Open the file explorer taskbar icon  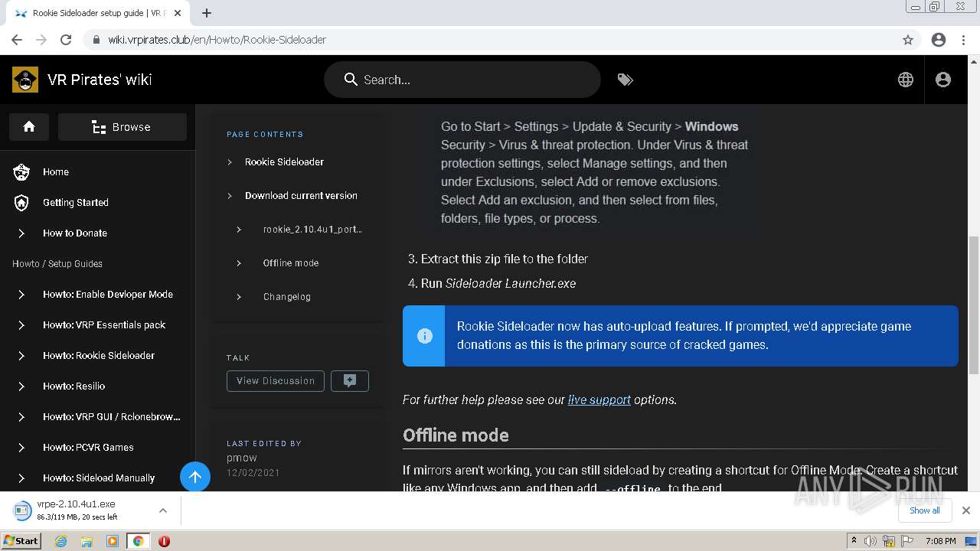(x=87, y=541)
